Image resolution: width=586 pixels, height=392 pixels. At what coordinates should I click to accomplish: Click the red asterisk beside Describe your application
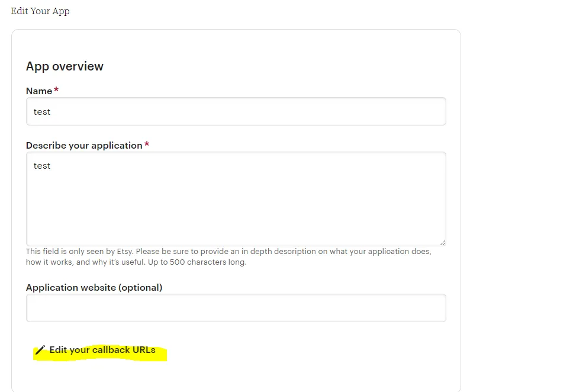pos(147,144)
